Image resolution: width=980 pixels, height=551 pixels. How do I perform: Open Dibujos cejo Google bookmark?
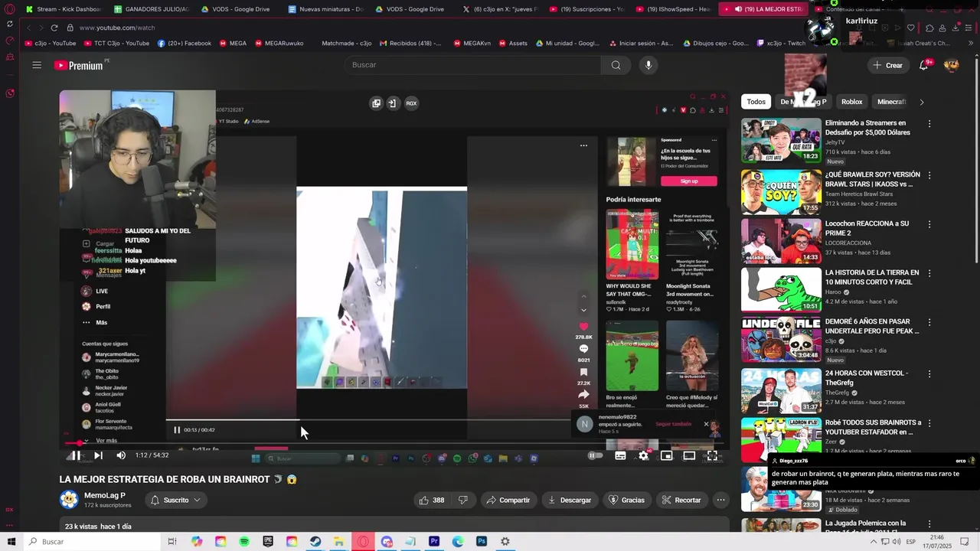pyautogui.click(x=715, y=44)
